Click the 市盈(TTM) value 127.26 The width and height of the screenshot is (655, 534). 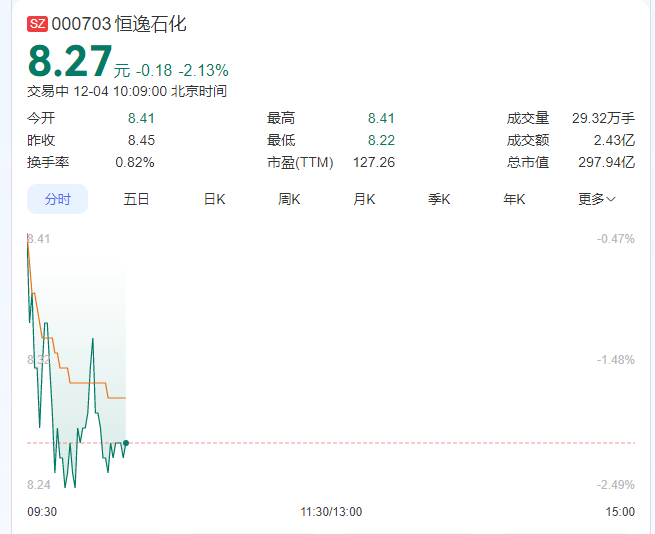coord(373,162)
